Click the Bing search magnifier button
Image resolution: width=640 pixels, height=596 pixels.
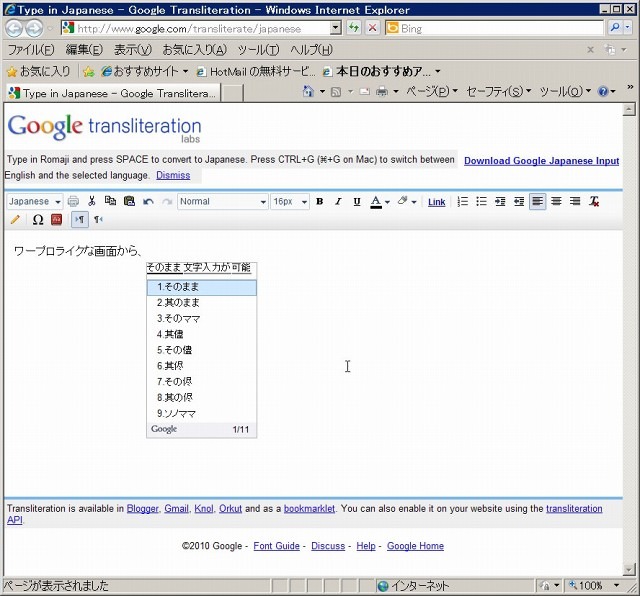coord(615,28)
